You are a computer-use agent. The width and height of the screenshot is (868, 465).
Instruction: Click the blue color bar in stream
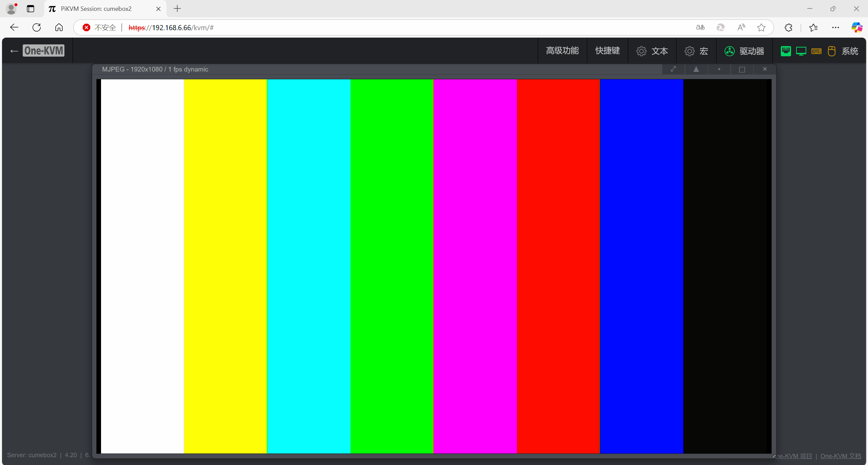click(642, 266)
